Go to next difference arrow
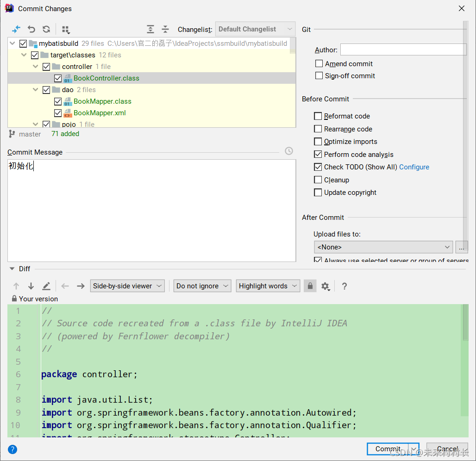 coord(31,286)
